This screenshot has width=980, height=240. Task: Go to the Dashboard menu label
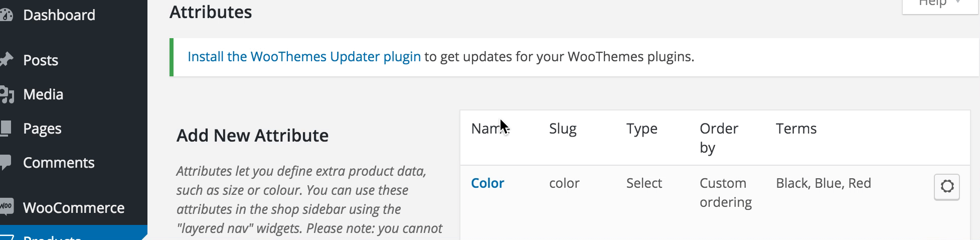point(59,15)
